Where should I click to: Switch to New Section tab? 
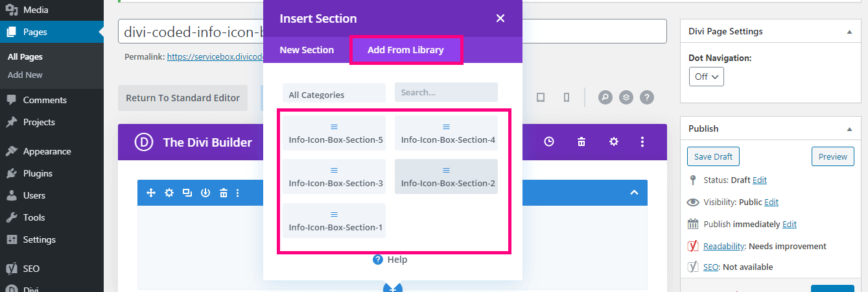[x=307, y=50]
